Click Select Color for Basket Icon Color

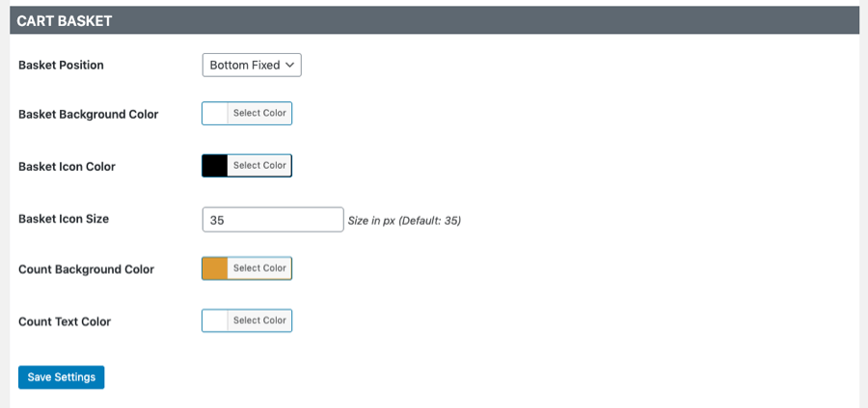point(259,166)
